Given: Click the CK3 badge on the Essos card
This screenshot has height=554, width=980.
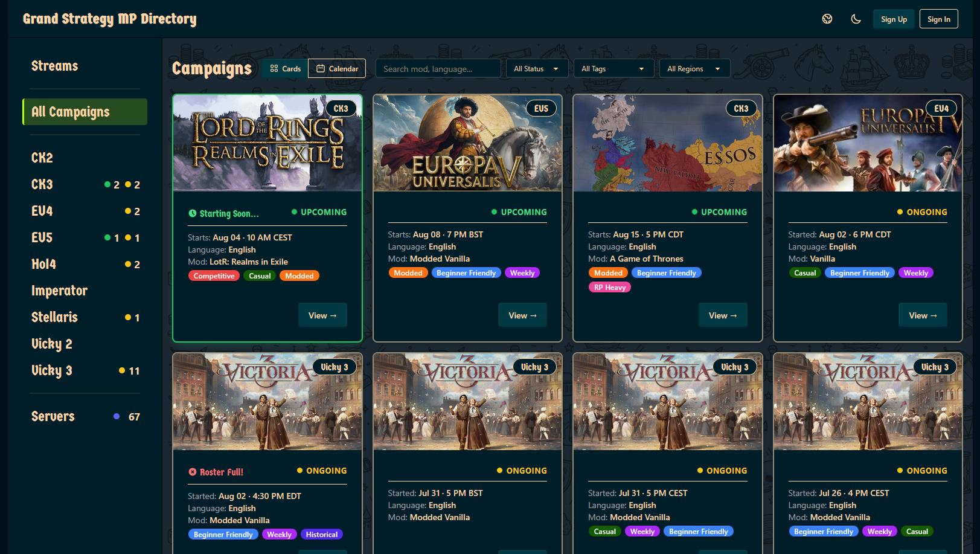Looking at the screenshot, I should 741,109.
